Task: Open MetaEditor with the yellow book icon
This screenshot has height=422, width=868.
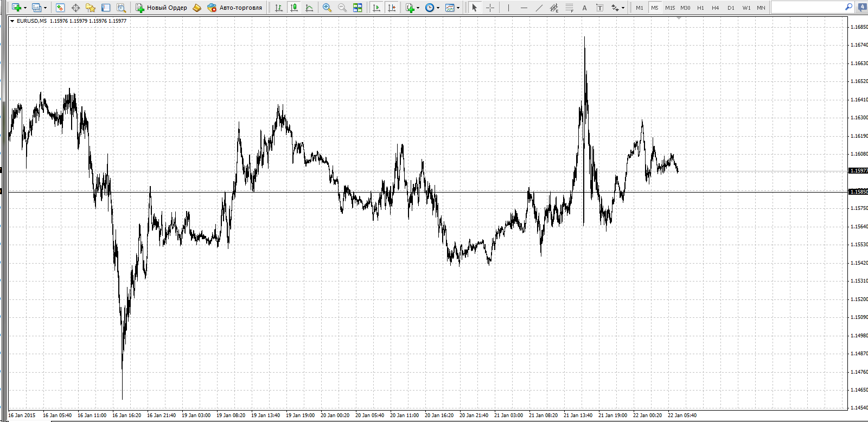Action: 197,8
